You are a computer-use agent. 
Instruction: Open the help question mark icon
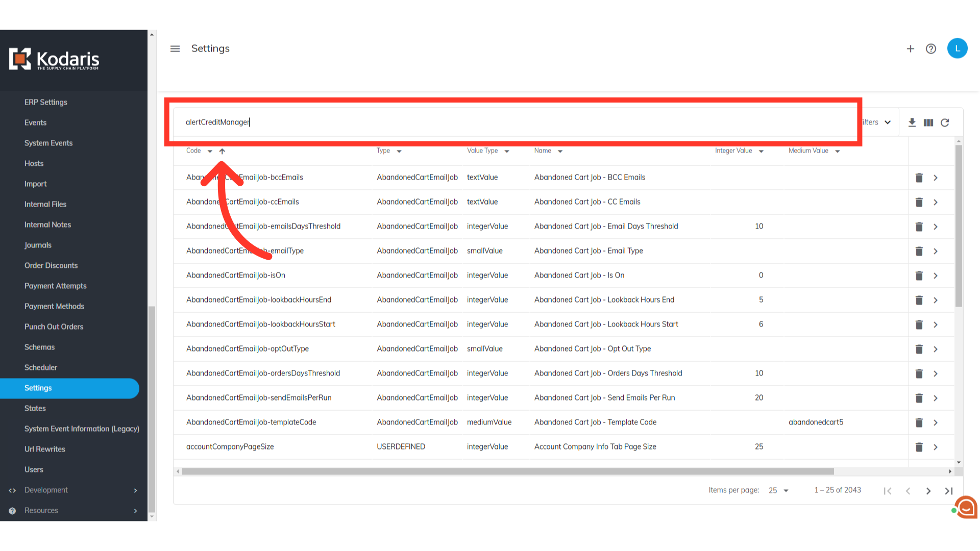[931, 49]
